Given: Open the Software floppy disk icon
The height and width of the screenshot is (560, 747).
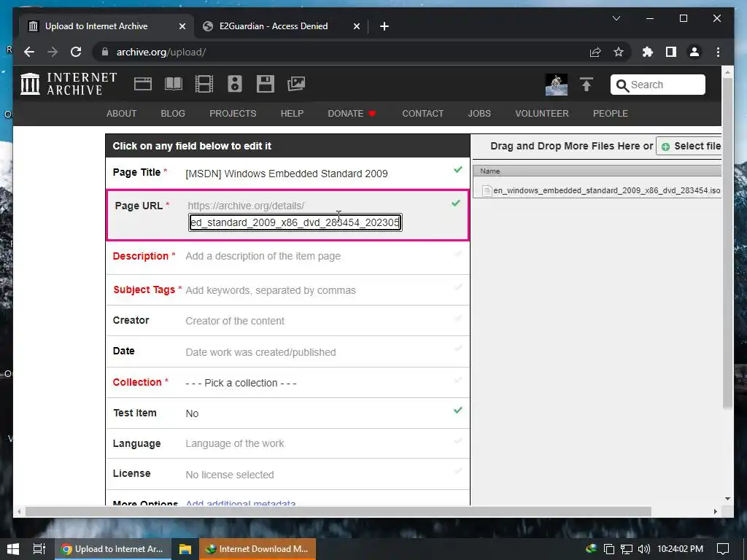Looking at the screenshot, I should [266, 84].
